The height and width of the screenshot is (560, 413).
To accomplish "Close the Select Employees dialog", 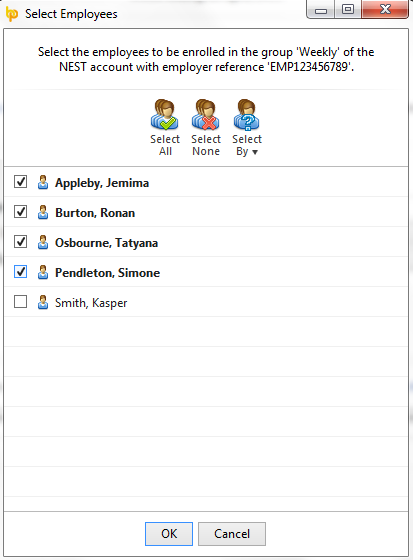I will pos(385,9).
